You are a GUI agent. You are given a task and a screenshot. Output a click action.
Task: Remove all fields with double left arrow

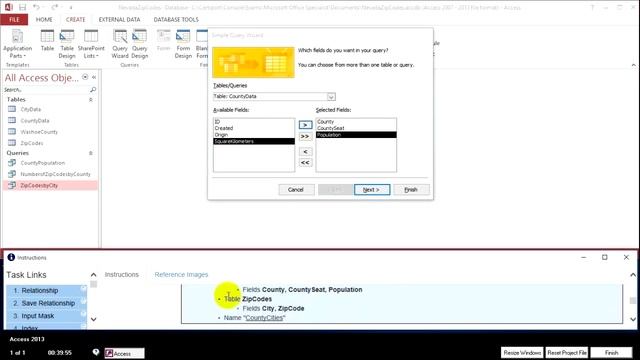coord(305,163)
